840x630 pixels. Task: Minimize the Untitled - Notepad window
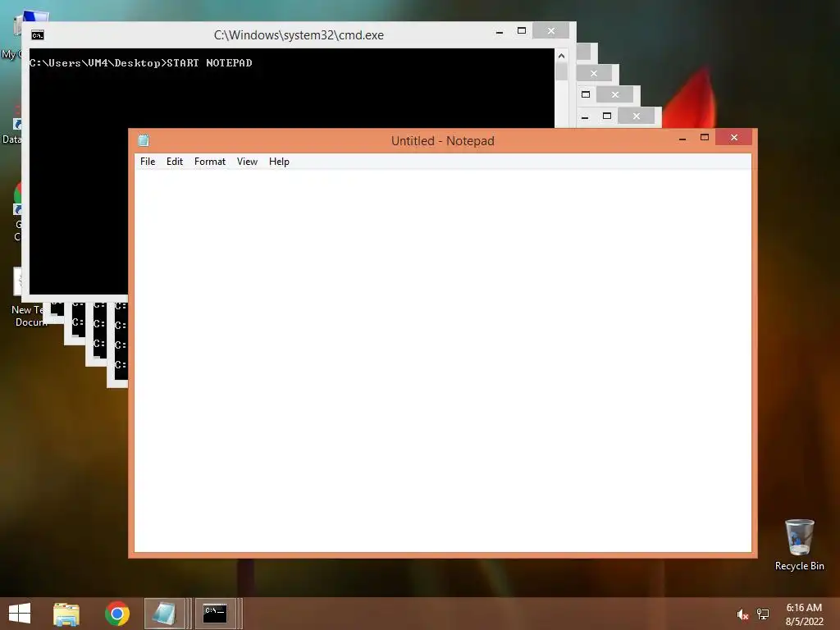pos(682,138)
